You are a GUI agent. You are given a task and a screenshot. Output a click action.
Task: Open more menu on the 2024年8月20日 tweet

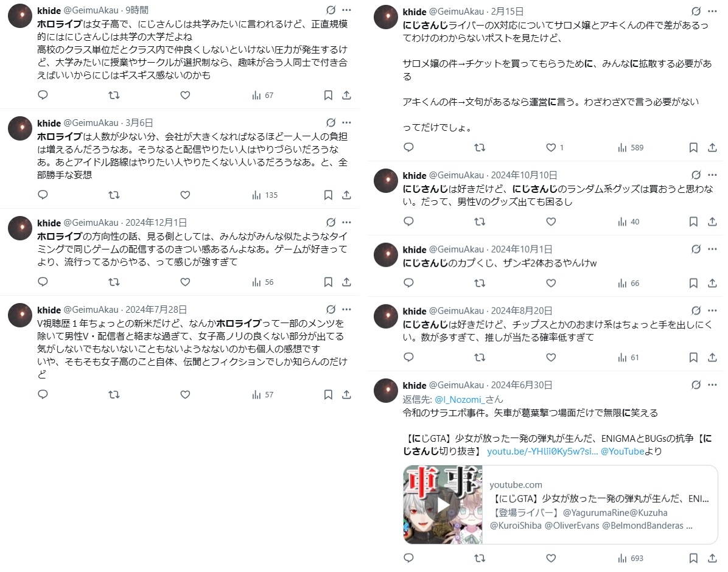[712, 310]
